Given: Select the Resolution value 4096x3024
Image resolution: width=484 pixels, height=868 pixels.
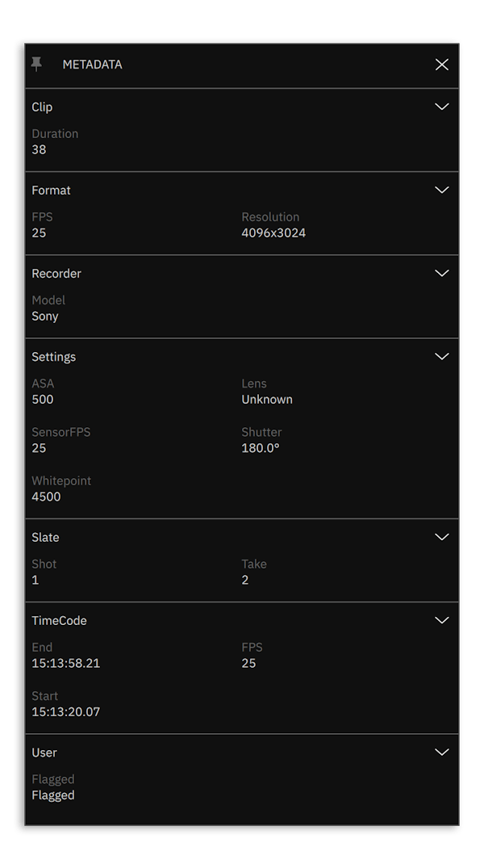Looking at the screenshot, I should pyautogui.click(x=273, y=233).
